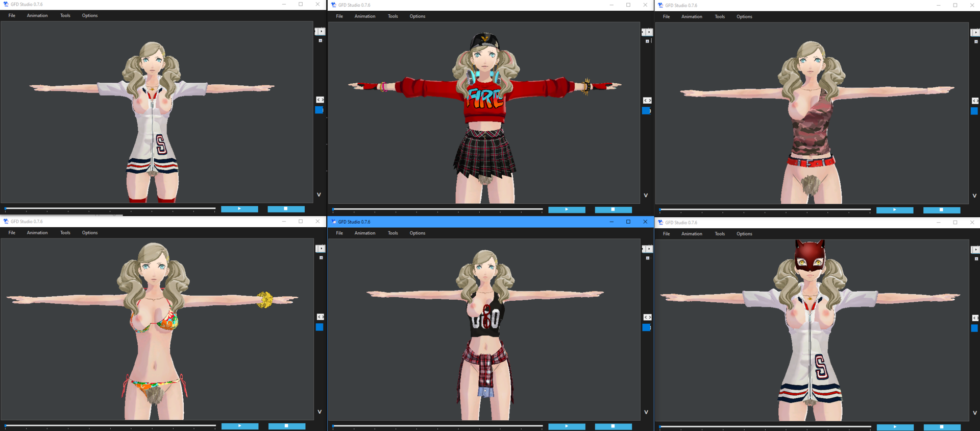The height and width of the screenshot is (431, 980).
Task: Click the V chevron in red cat mask window
Action: [975, 413]
